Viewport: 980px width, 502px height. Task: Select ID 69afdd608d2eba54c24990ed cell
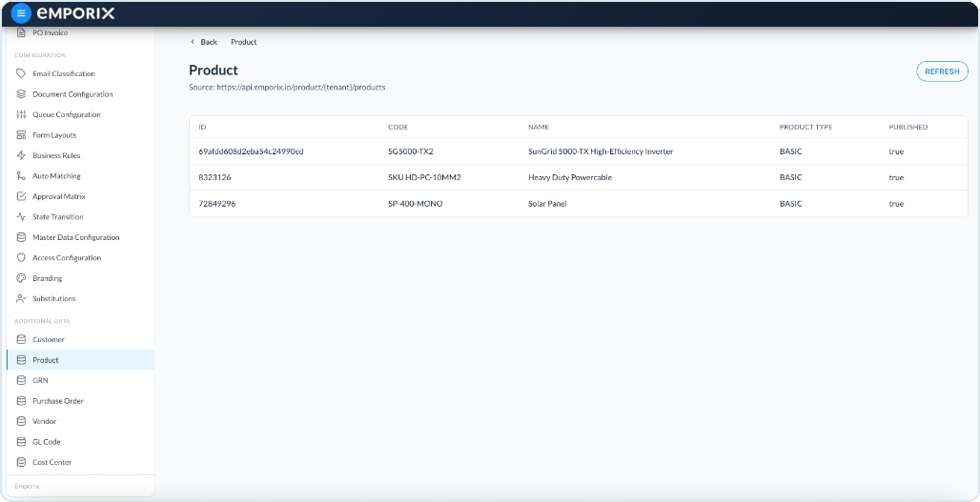tap(252, 151)
